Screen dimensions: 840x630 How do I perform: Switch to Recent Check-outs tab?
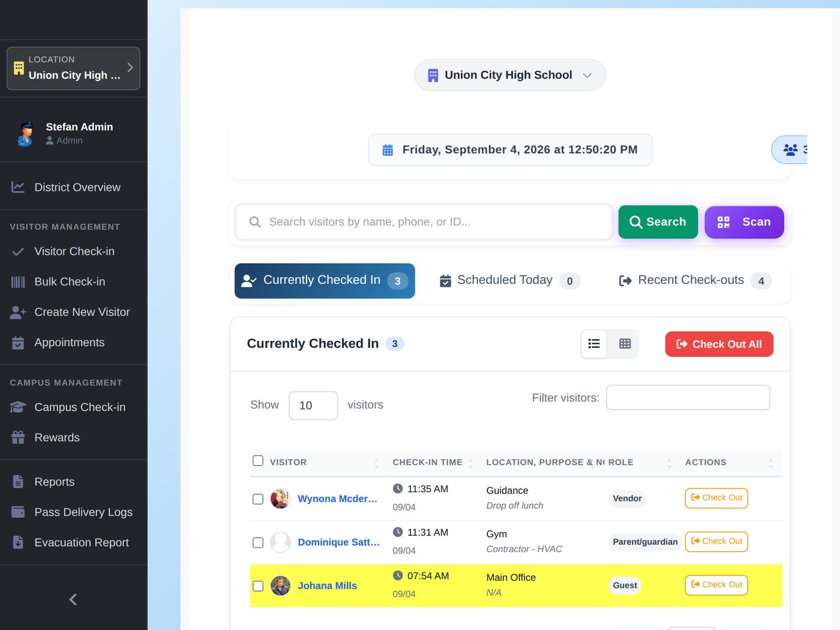click(x=695, y=281)
